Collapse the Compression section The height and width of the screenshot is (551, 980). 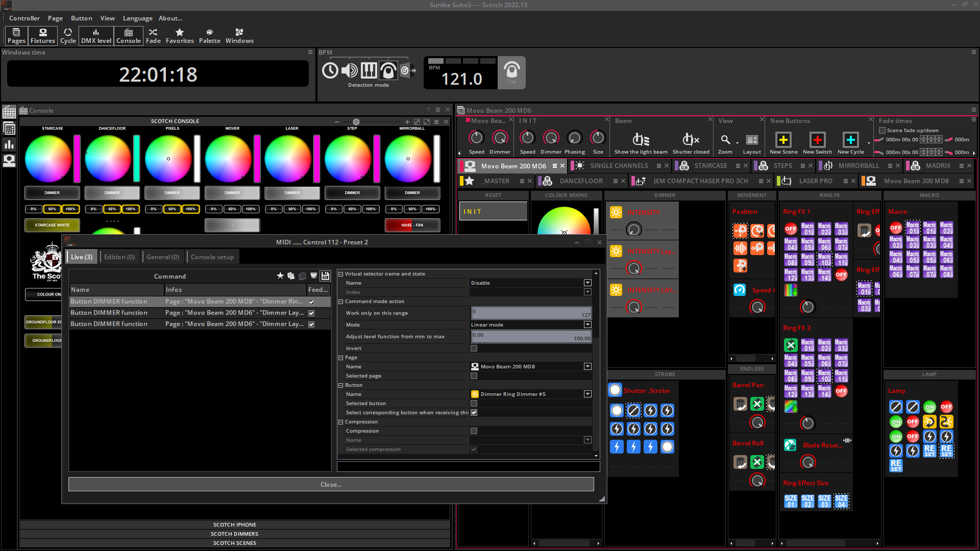tap(341, 422)
